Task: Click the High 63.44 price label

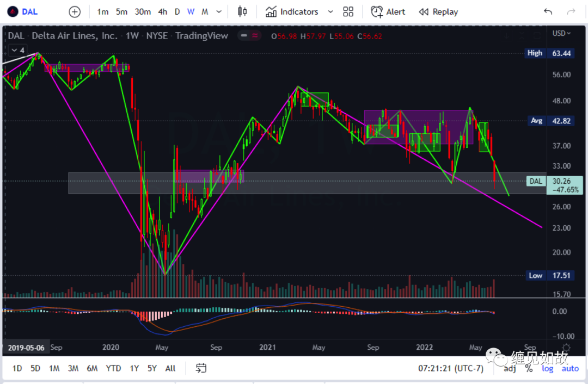Action: coord(550,53)
